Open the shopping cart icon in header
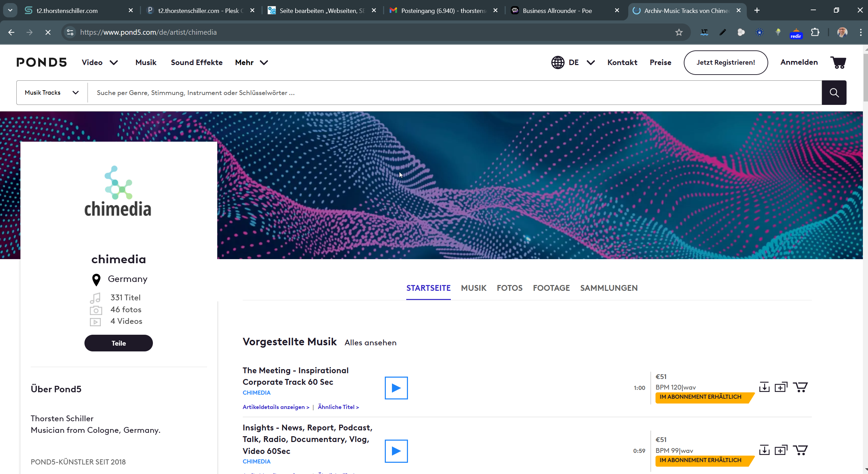Screen dimensions: 868x474 pyautogui.click(x=838, y=63)
